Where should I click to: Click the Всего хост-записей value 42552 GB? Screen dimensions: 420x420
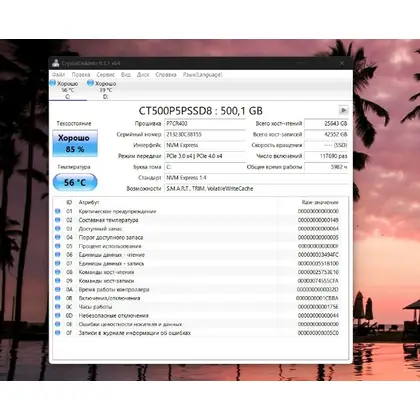(327, 134)
